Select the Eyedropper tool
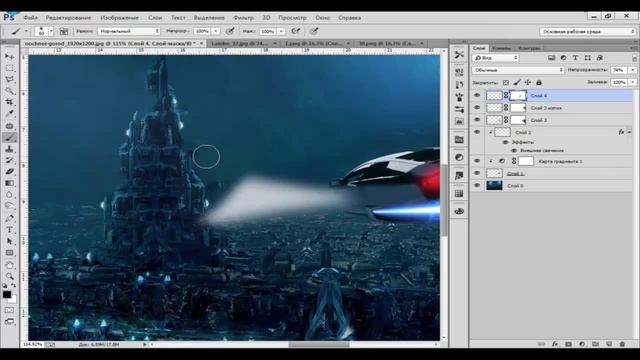Viewport: 640px width, 360px height. tap(9, 114)
